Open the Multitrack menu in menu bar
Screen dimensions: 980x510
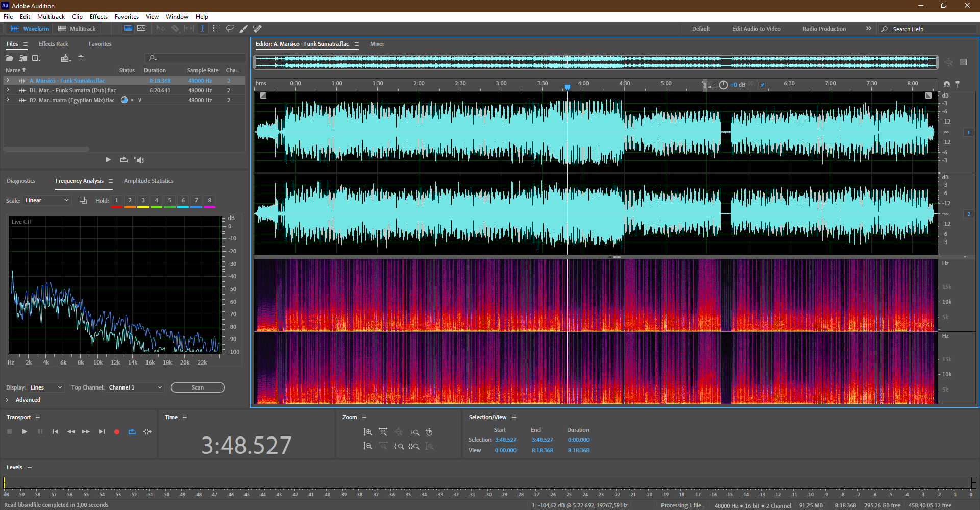51,17
